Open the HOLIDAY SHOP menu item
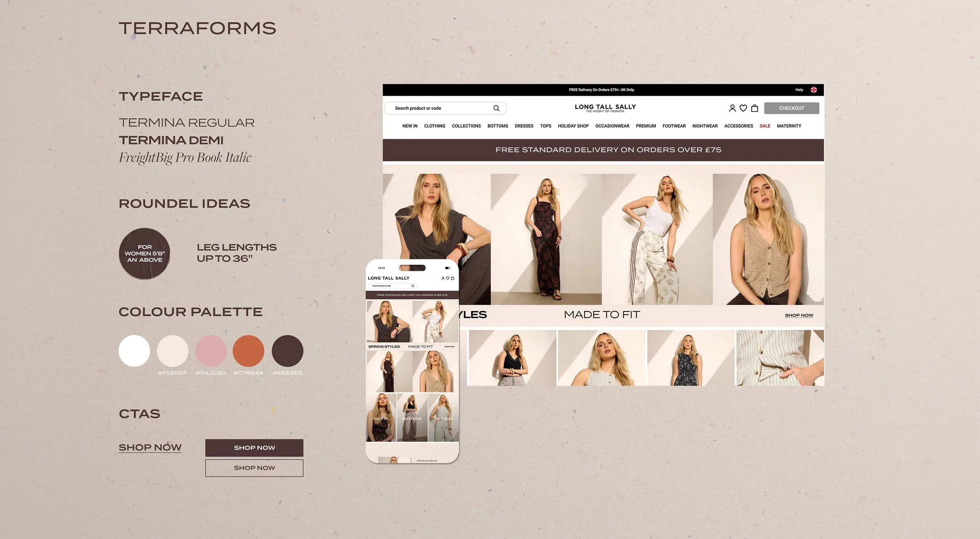 (x=573, y=126)
